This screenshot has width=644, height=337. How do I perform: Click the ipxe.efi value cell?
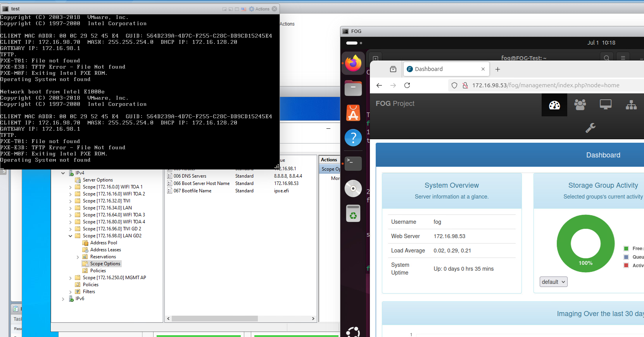click(x=281, y=191)
